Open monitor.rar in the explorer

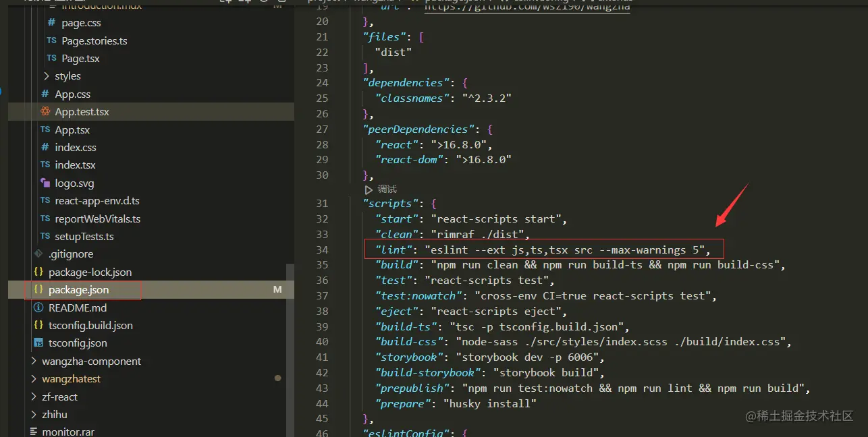pos(68,432)
